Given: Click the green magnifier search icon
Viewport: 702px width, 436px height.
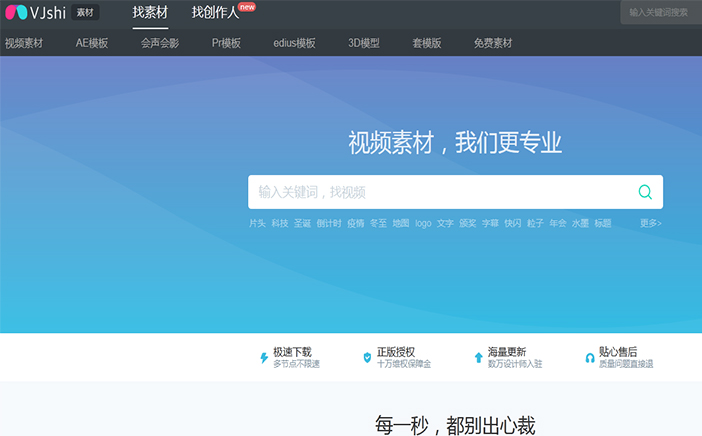Looking at the screenshot, I should point(645,192).
